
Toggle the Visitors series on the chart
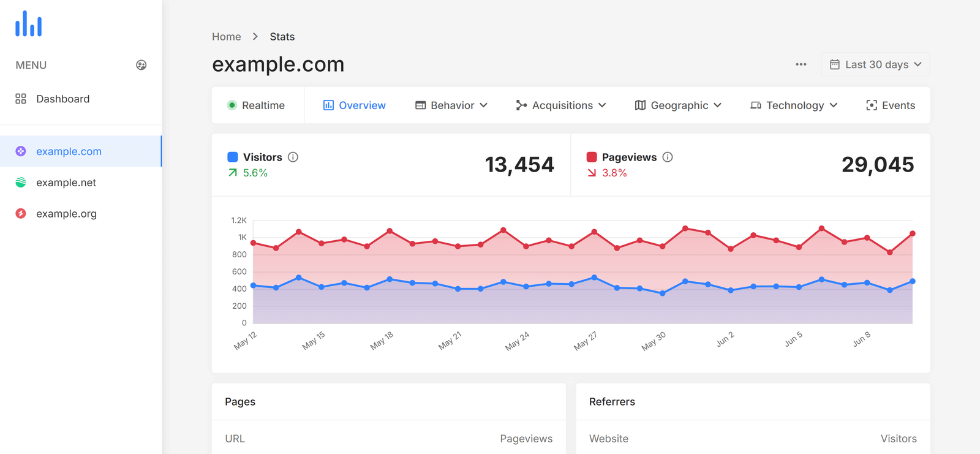[262, 157]
